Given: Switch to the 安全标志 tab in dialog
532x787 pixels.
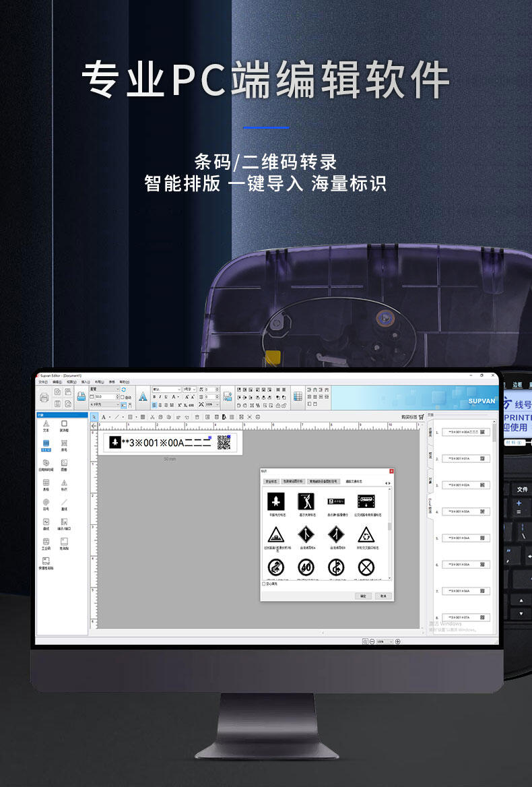Looking at the screenshot, I should [x=270, y=482].
